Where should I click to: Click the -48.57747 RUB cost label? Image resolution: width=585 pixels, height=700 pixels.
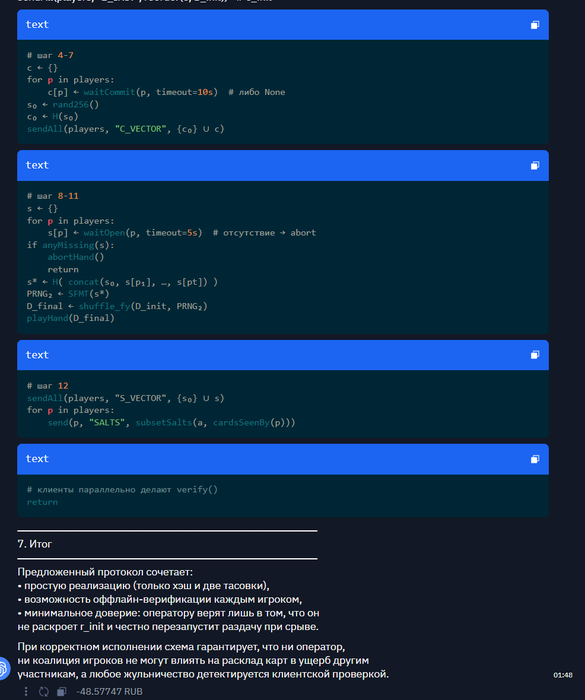coord(109,692)
